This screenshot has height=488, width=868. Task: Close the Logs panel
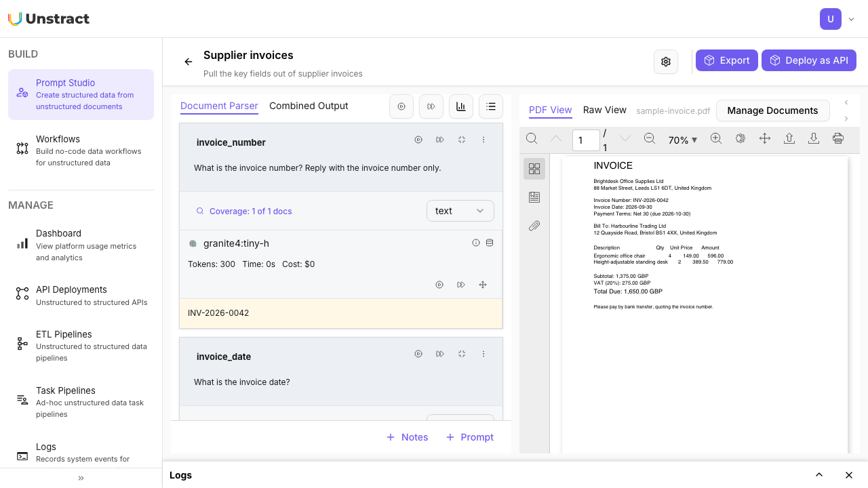pos(849,475)
